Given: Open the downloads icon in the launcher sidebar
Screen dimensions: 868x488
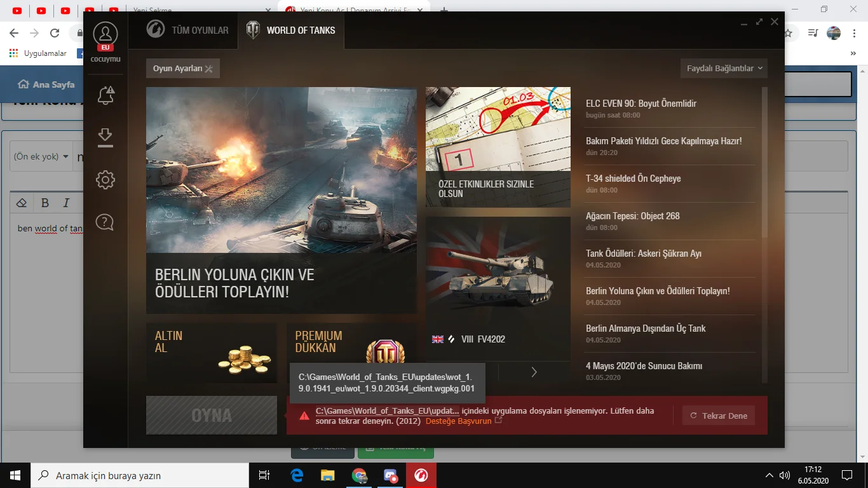Looking at the screenshot, I should (105, 137).
